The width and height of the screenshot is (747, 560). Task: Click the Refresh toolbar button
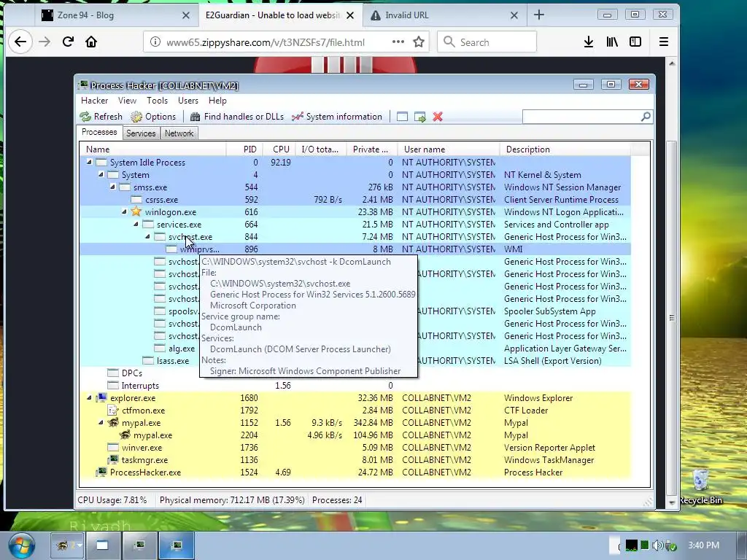pyautogui.click(x=101, y=117)
